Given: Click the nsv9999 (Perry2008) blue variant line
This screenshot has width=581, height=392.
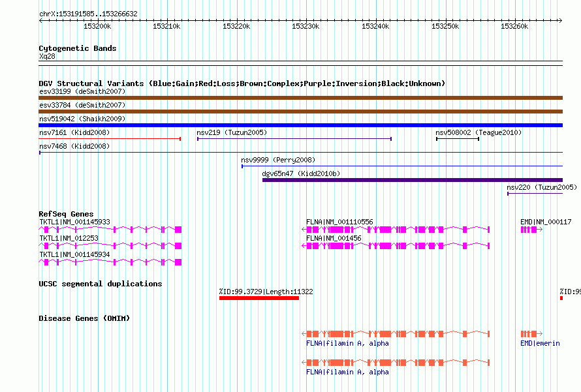Looking at the screenshot, I should (402, 166).
